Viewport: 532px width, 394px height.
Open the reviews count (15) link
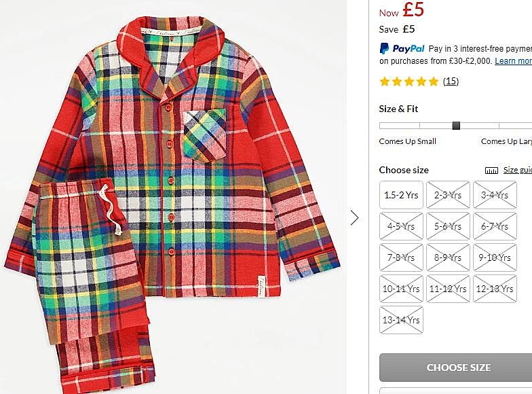click(x=451, y=82)
